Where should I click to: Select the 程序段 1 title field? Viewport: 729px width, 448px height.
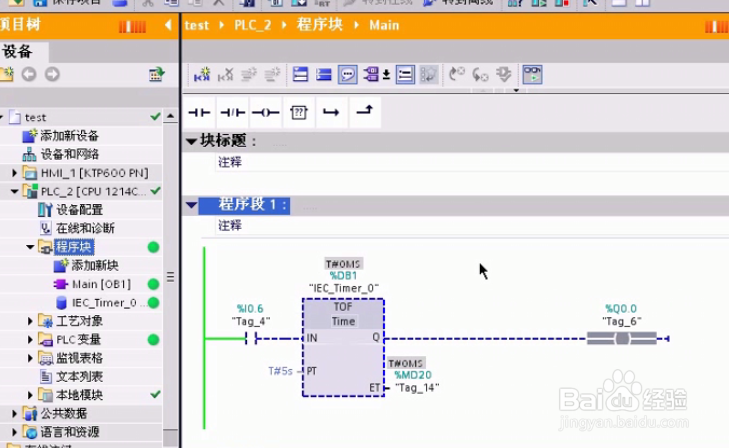(245, 205)
